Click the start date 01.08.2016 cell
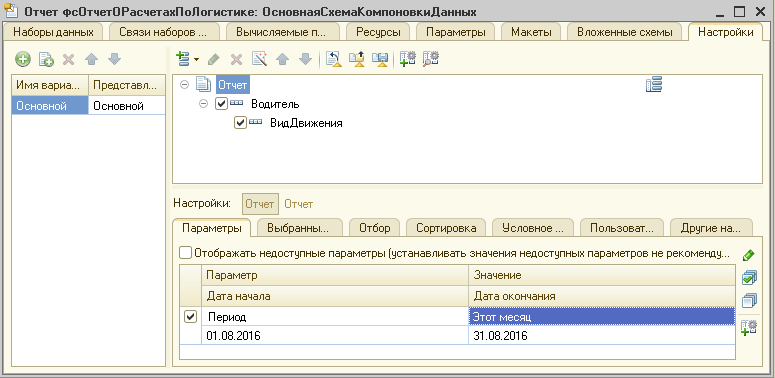775x378 pixels. pyautogui.click(x=335, y=336)
